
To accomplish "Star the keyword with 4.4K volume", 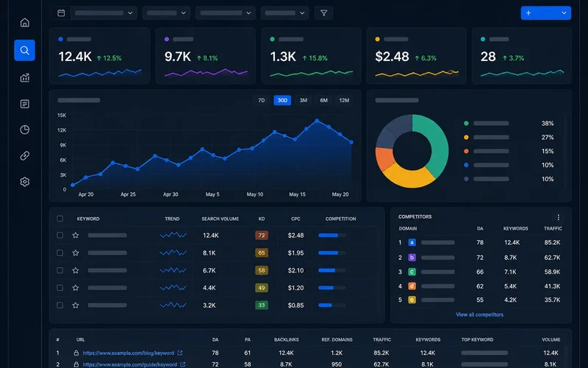I will [76, 288].
